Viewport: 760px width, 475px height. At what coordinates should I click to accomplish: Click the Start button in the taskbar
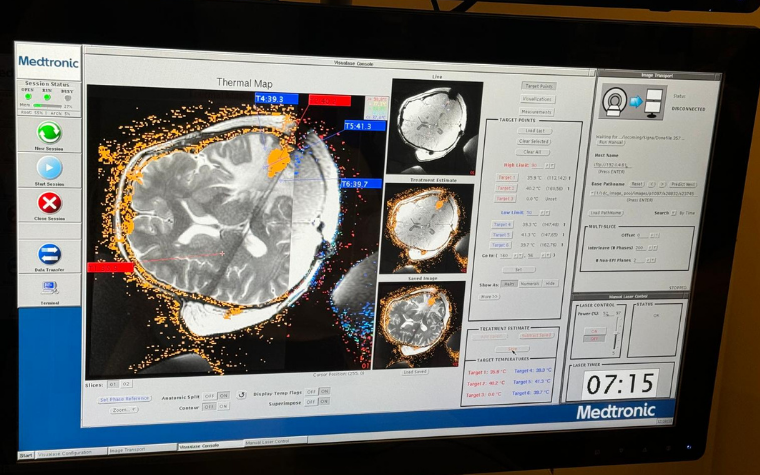pos(27,454)
